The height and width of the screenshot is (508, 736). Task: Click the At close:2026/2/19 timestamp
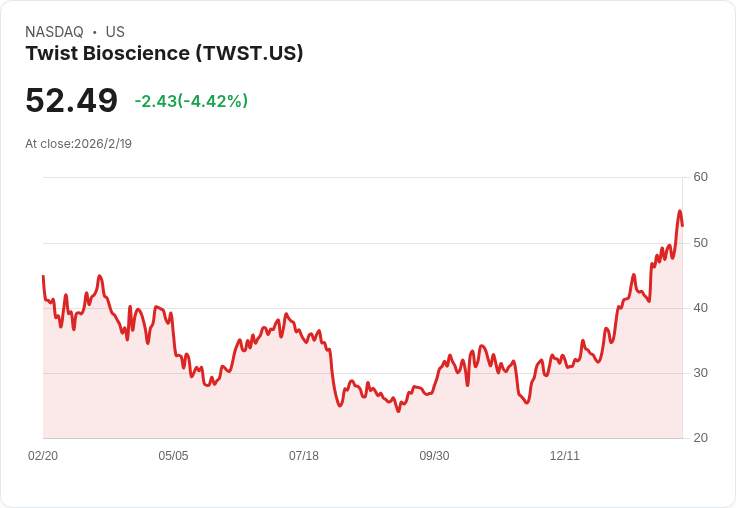point(78,144)
